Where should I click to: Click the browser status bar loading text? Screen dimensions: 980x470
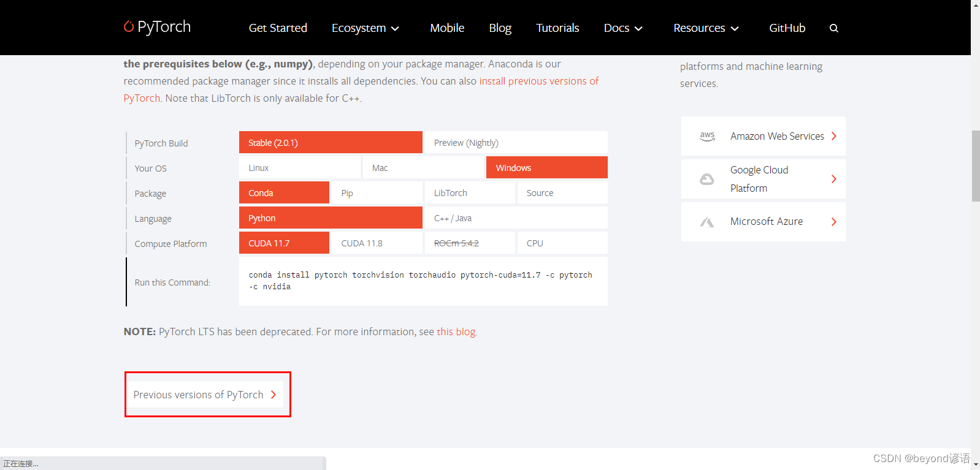coord(21,464)
